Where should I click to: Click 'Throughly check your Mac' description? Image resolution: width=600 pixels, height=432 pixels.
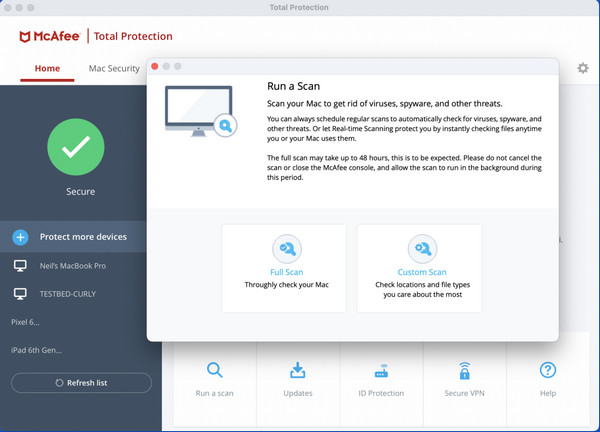[x=287, y=285]
